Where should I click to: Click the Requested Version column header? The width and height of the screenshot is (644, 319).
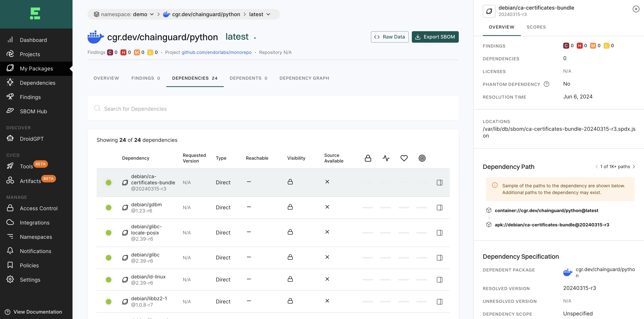(194, 158)
